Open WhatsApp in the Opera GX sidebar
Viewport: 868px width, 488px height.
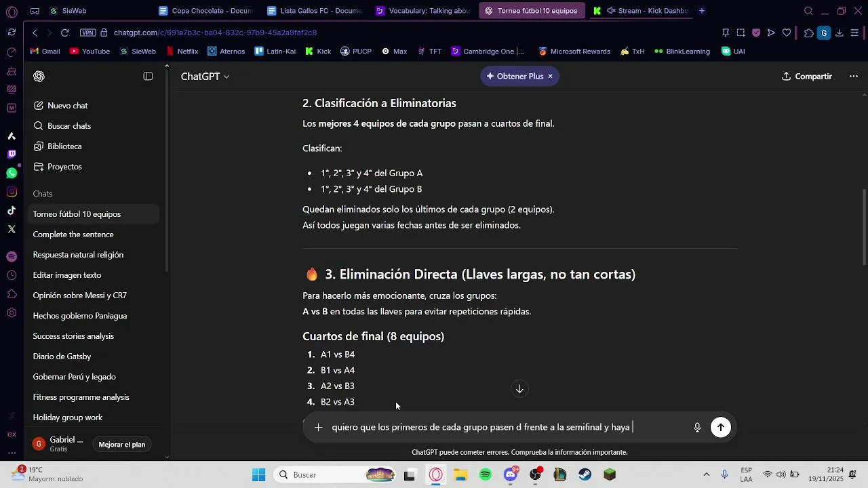12,174
